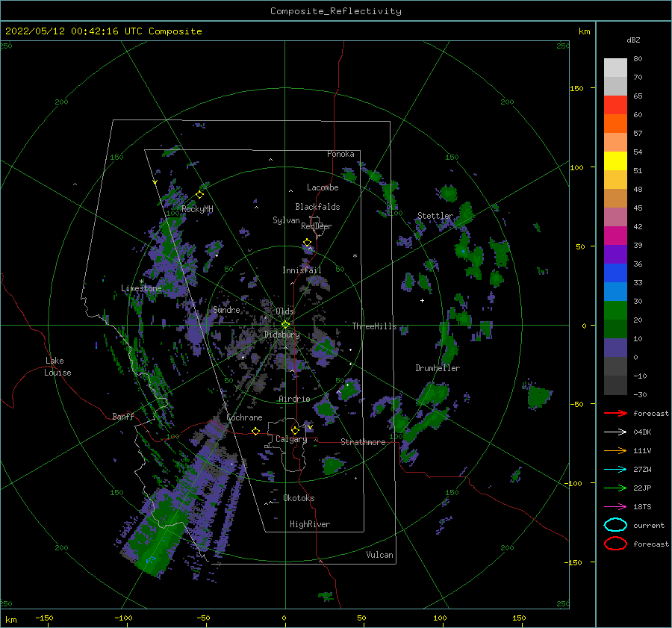Click the yellow diamond marker near RockyMH

coord(199,195)
